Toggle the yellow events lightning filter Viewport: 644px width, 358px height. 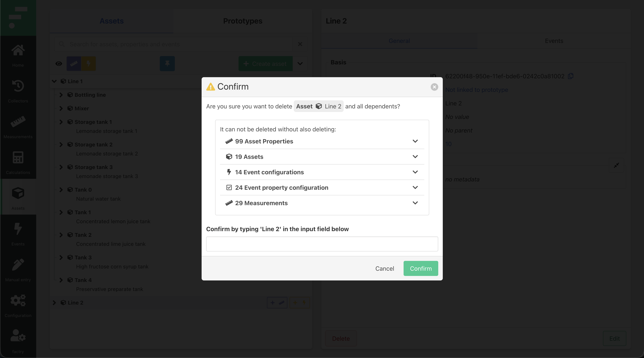89,64
